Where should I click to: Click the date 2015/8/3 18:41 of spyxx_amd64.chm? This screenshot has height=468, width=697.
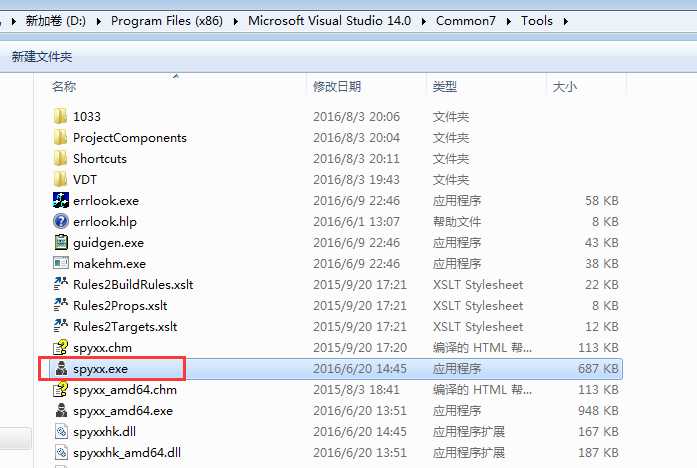(x=357, y=389)
